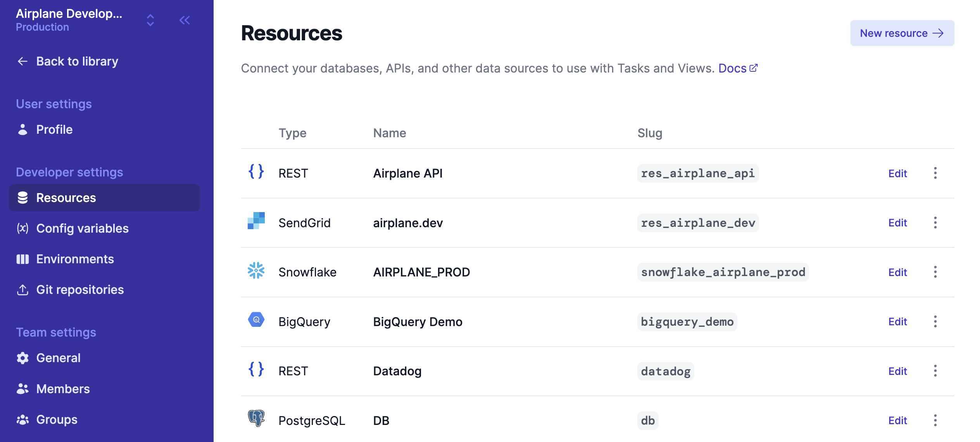This screenshot has height=442, width=980.
Task: Click the PostgreSQL elephant icon
Action: 256,418
